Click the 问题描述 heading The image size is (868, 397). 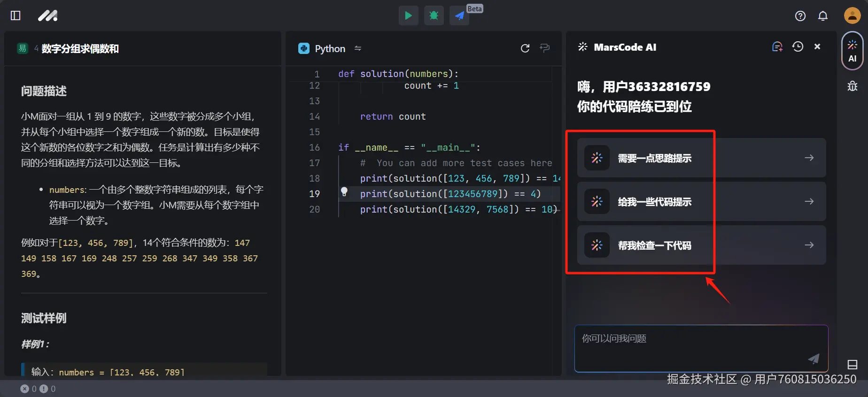[44, 91]
